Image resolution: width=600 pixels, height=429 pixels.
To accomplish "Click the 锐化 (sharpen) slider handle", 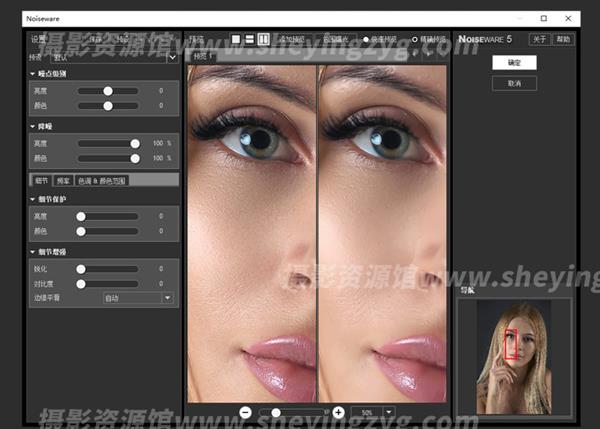I will pos(80,269).
